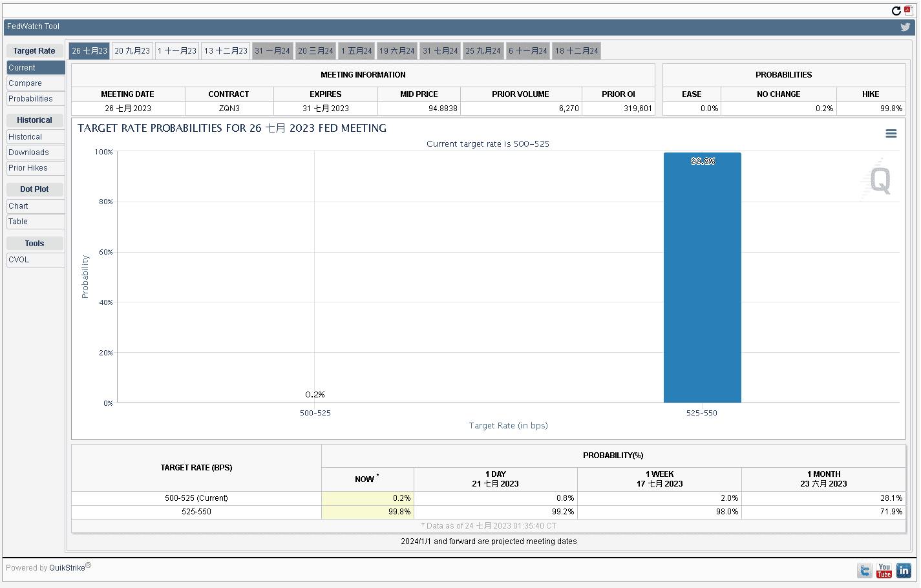
Task: Show the Dot Plot Chart view
Action: tap(36, 206)
